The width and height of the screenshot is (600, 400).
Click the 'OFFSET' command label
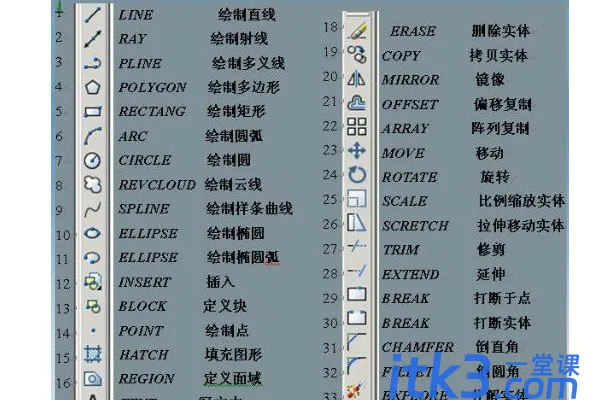point(410,104)
